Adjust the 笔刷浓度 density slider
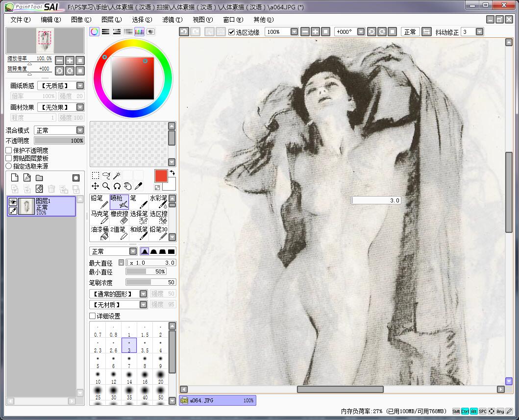This screenshot has height=420, width=519. (150, 282)
